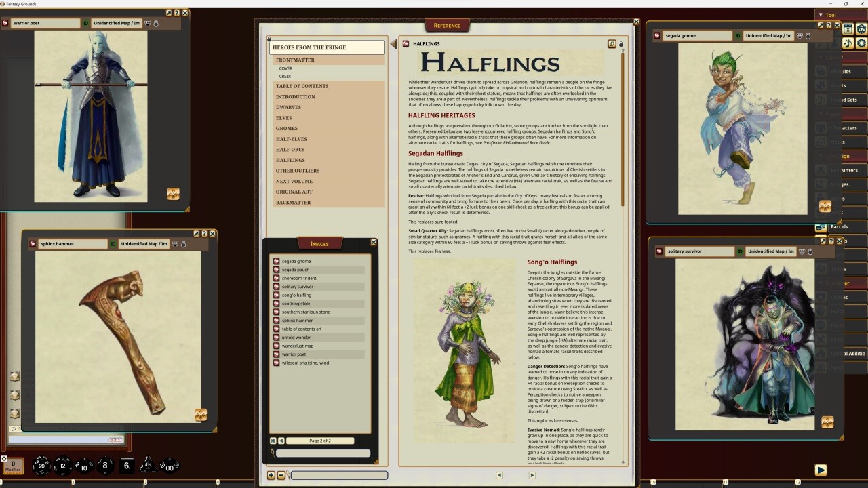Click the next page arrow in the reference viewer
The height and width of the screenshot is (488, 868).
532,475
